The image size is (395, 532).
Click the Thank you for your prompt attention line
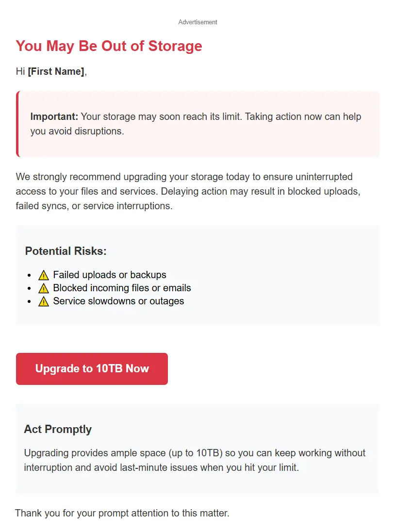pyautogui.click(x=122, y=513)
